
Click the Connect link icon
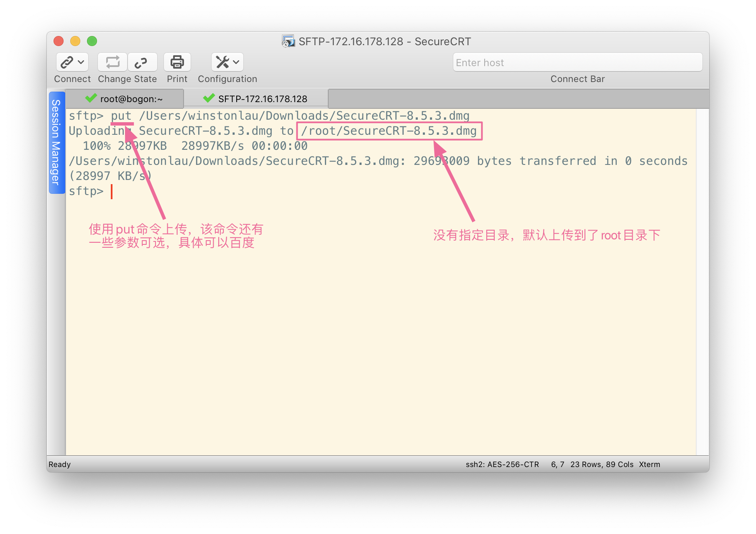tap(67, 62)
